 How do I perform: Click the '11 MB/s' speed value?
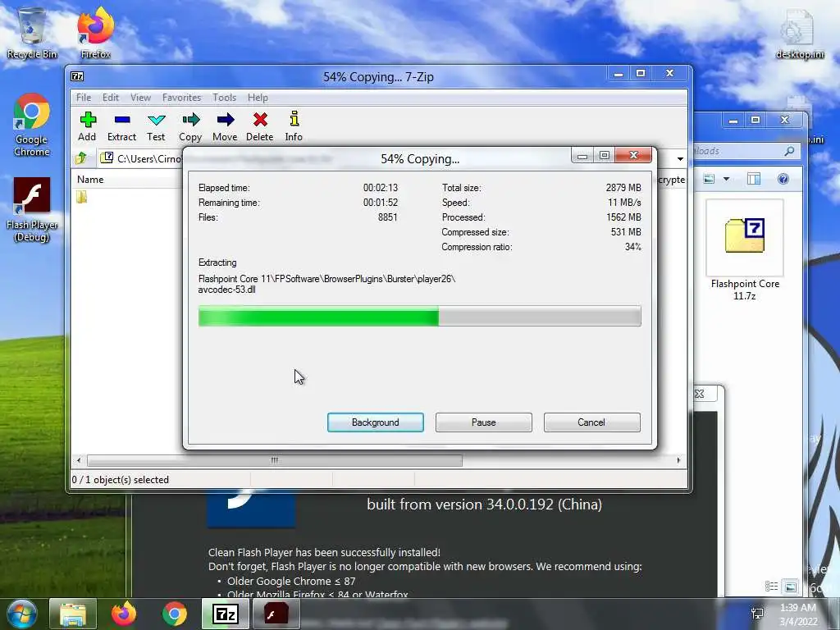[x=624, y=203]
